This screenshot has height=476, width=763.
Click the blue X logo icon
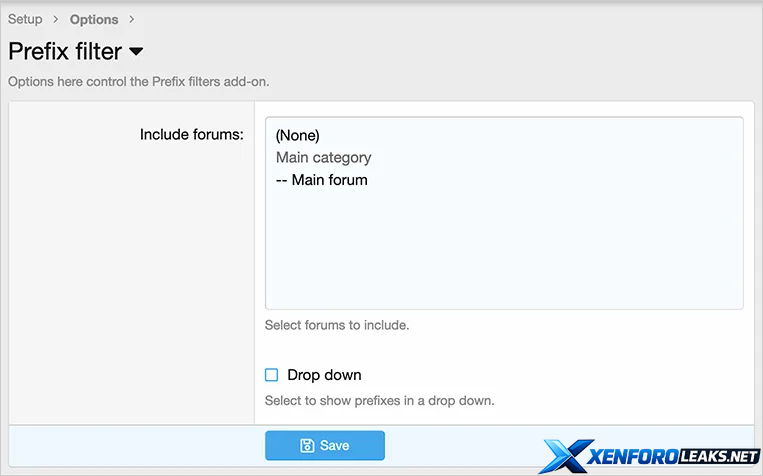567,456
